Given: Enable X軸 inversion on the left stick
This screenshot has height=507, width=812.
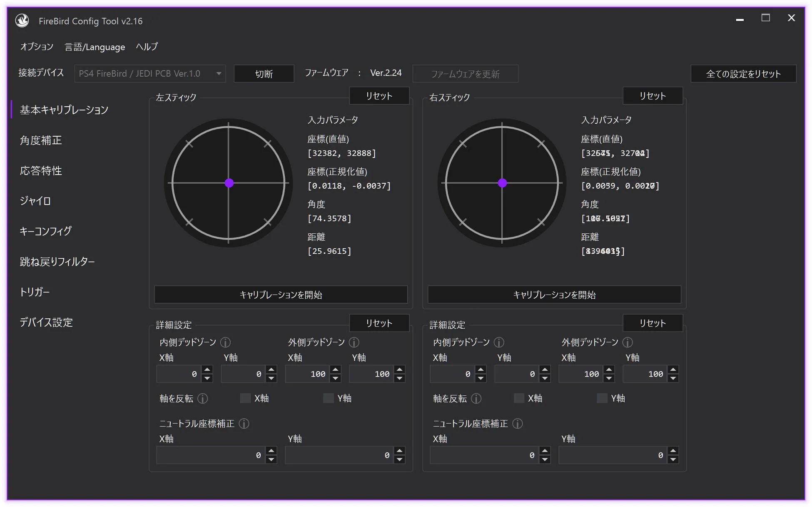Looking at the screenshot, I should [x=245, y=398].
